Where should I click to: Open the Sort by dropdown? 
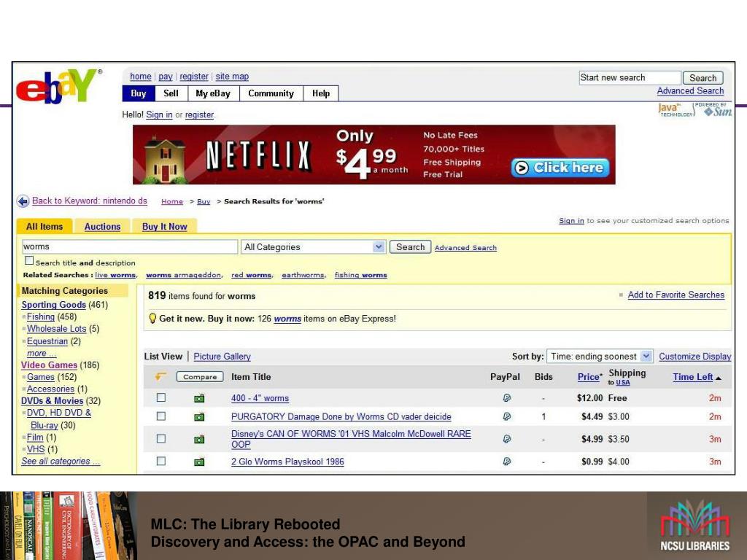[x=600, y=356]
